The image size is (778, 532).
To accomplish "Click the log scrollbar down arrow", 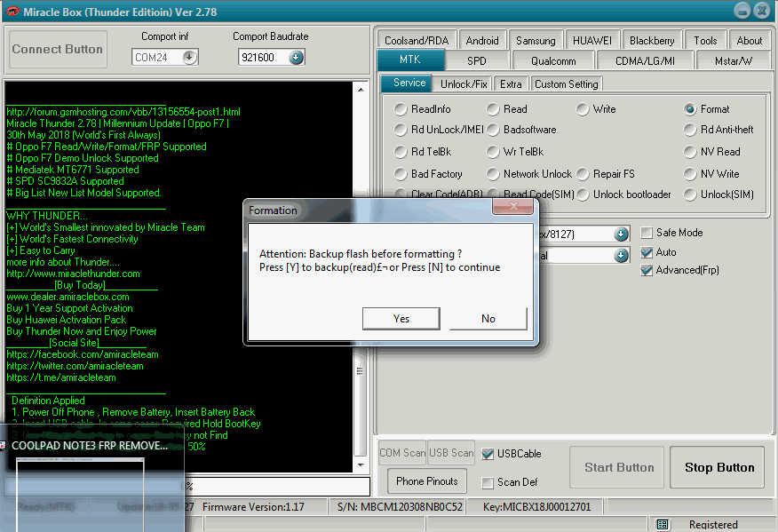I will coord(361,465).
